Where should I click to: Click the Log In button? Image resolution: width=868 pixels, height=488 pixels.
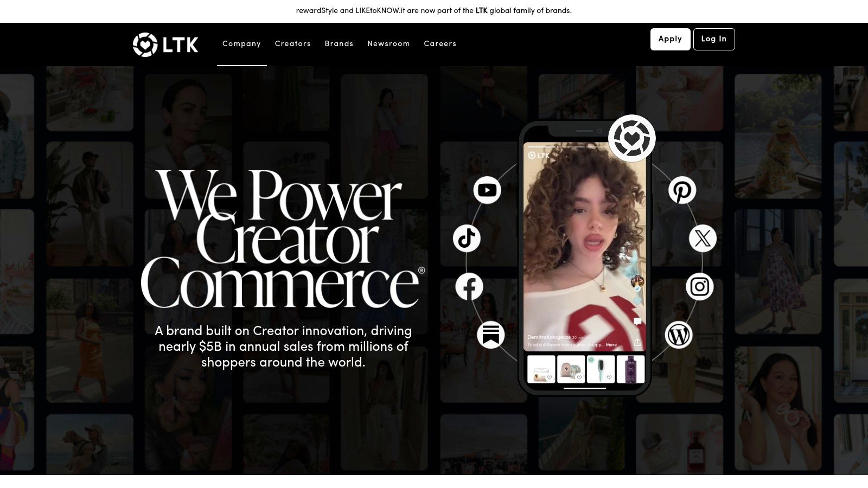pos(714,39)
